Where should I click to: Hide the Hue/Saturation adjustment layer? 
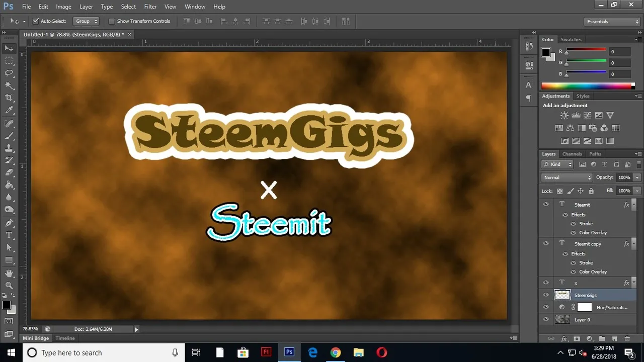[546, 307]
